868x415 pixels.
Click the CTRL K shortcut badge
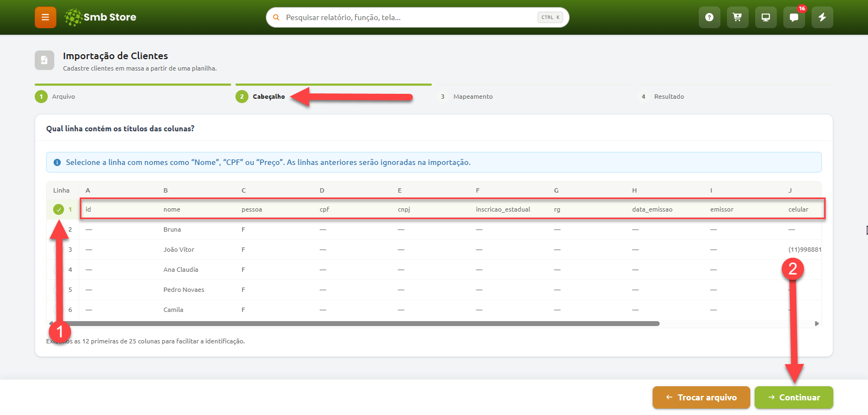[x=550, y=17]
